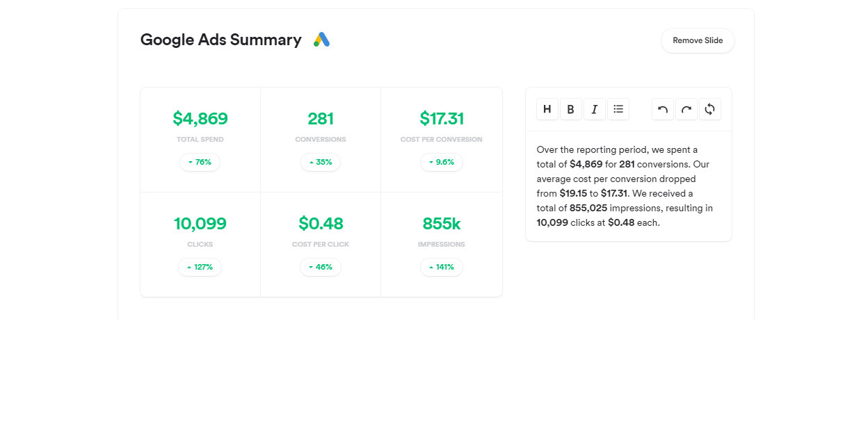Select the Conversions 35% change badge
Viewport: 868px width, 442px height.
(x=321, y=162)
